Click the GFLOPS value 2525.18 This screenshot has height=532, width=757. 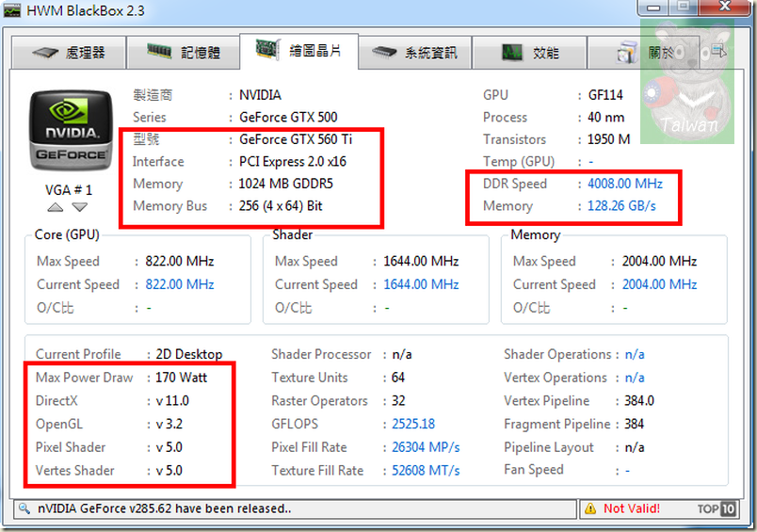click(x=413, y=424)
